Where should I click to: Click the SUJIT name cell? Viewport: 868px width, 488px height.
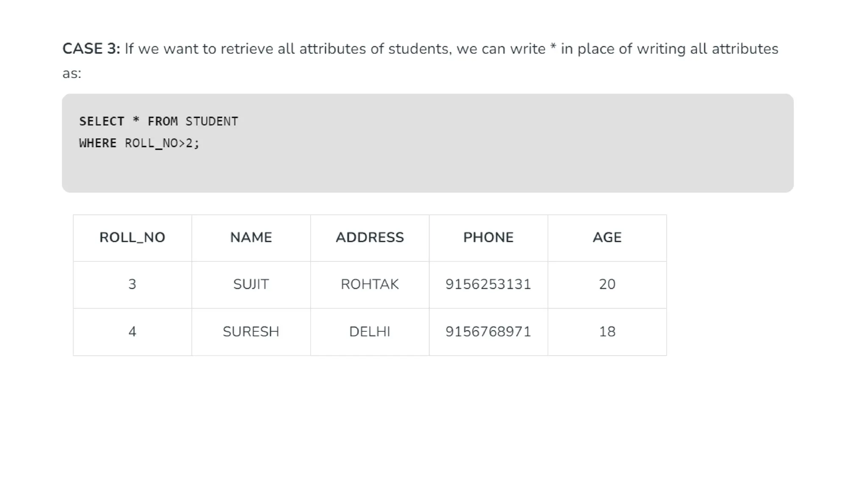pyautogui.click(x=251, y=284)
